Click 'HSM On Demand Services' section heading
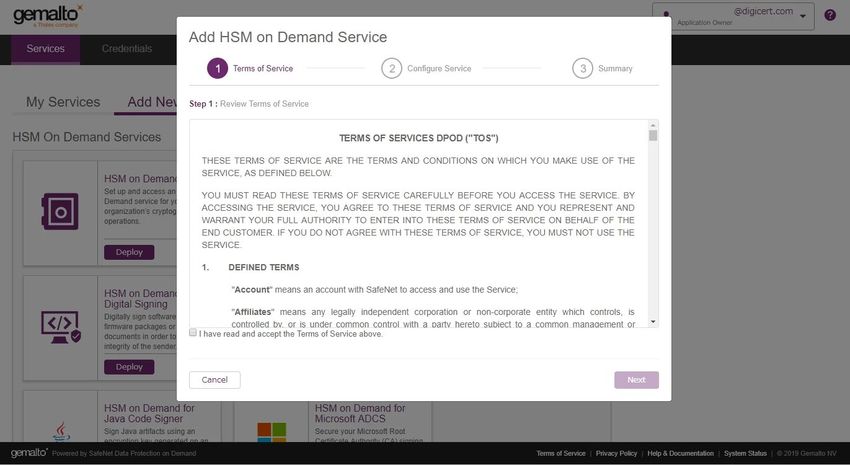The height and width of the screenshot is (465, 850). tap(87, 137)
